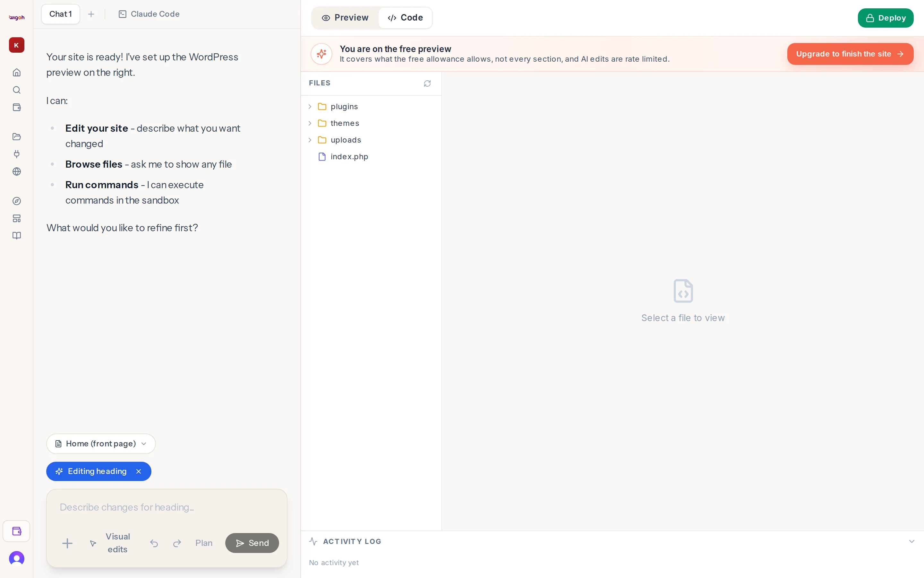924x578 pixels.
Task: Dismiss the Editing heading chip
Action: coord(139,471)
